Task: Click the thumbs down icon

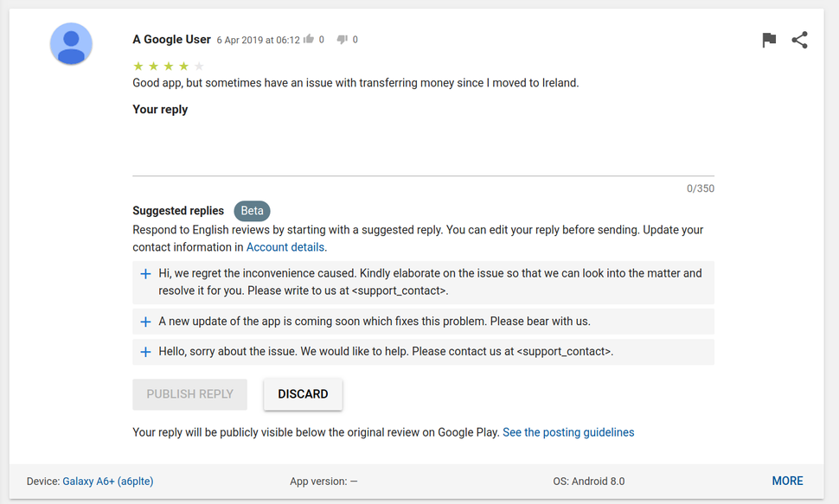Action: pyautogui.click(x=343, y=39)
